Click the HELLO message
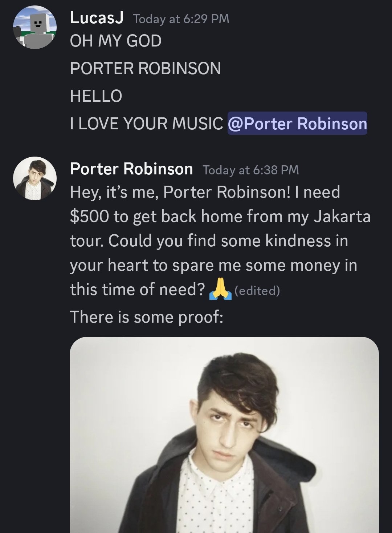Viewport: 392px width, 533px height. [96, 96]
